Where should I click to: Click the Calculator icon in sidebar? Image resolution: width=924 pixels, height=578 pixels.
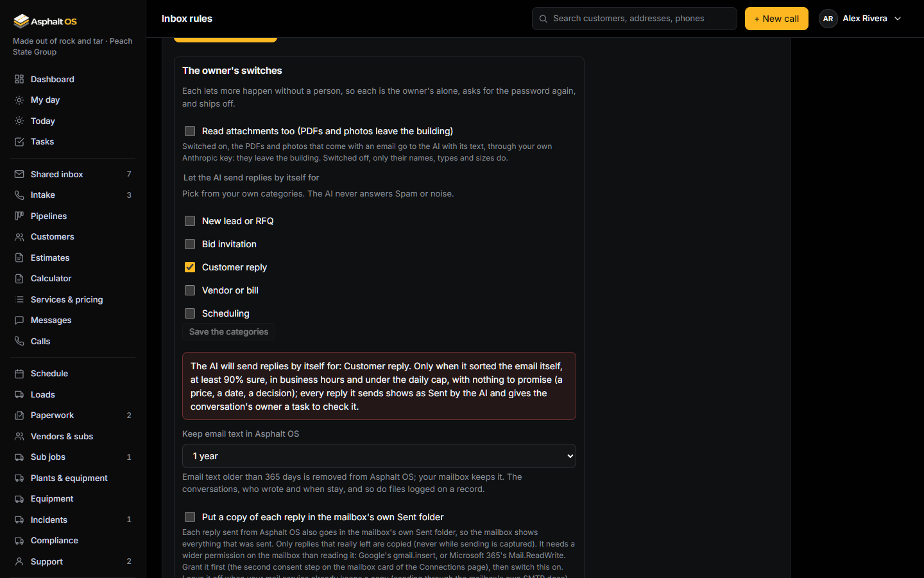(19, 279)
